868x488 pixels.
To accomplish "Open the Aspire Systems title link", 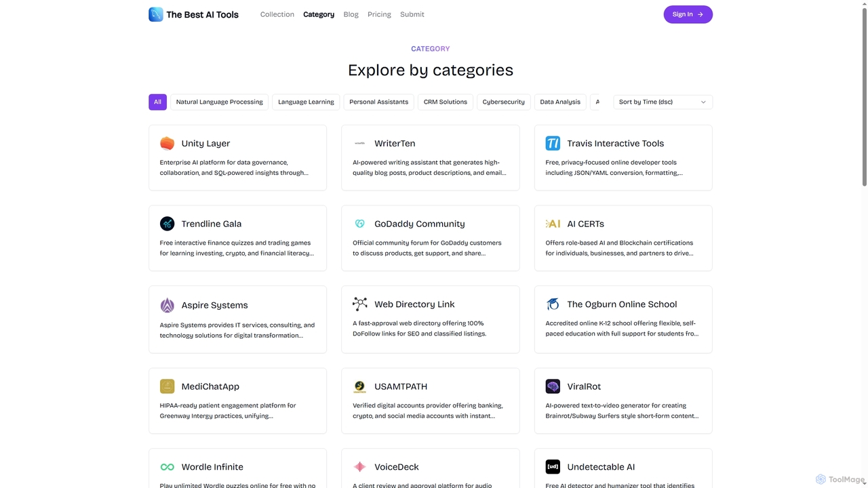I will 214,305.
